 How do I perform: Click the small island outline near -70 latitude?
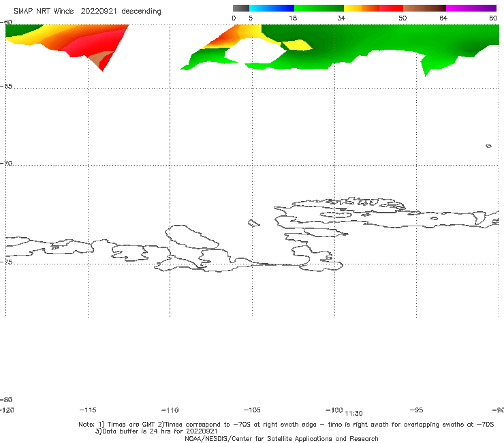pos(488,146)
